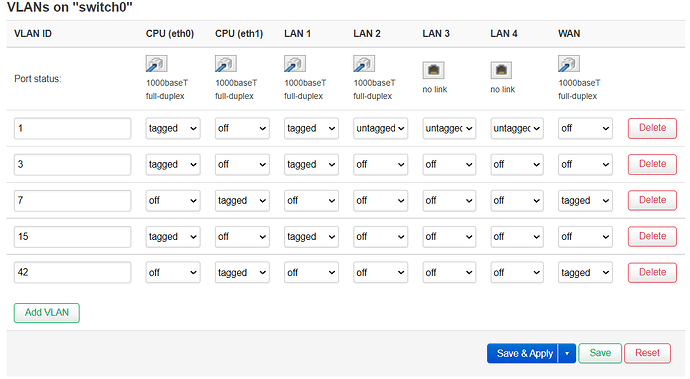Image resolution: width=690 pixels, height=379 pixels.
Task: Click the LAN 1 column header
Action: coord(297,34)
